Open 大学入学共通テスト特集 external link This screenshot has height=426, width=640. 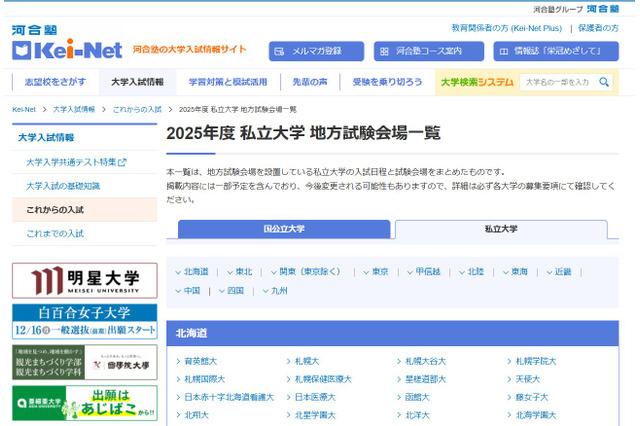76,162
